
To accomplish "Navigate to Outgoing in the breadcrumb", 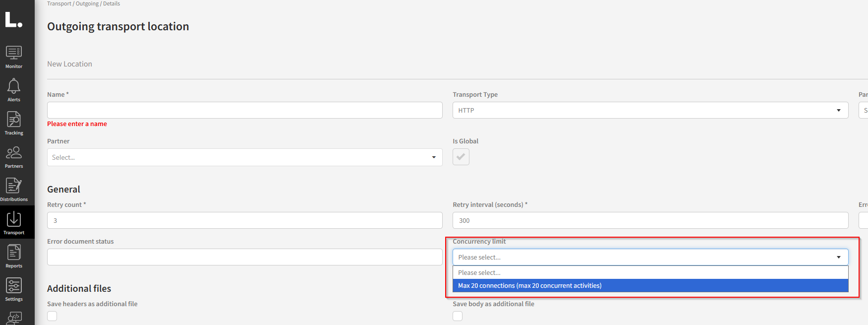I will (x=87, y=3).
